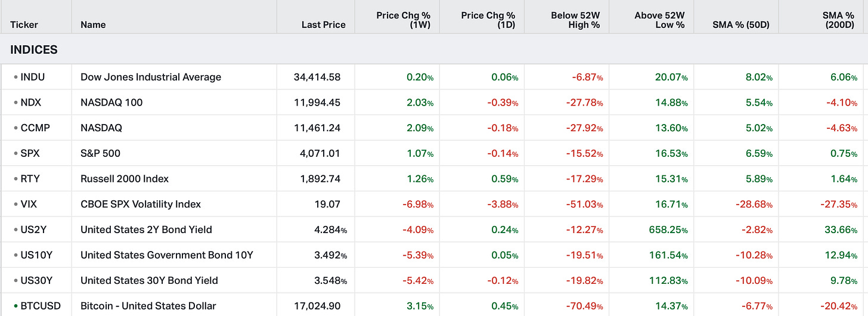The width and height of the screenshot is (868, 316).
Task: Click last price 34,414.58
Action: coord(317,77)
